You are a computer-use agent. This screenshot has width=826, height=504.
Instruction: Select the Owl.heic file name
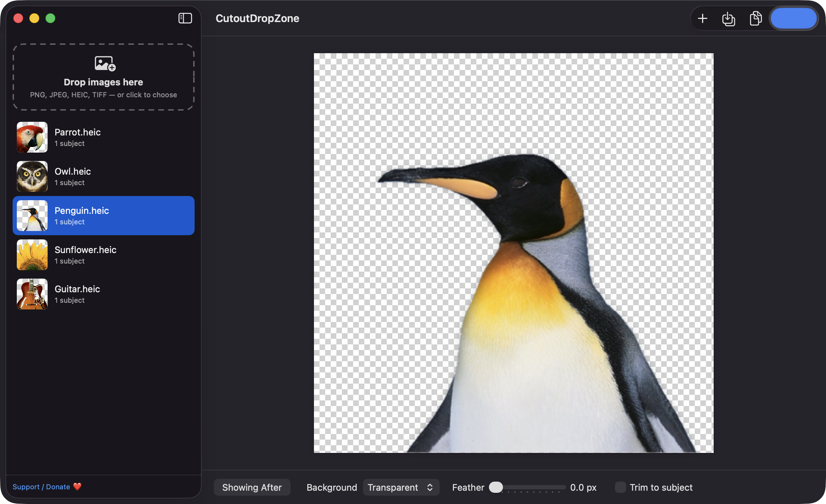point(73,171)
